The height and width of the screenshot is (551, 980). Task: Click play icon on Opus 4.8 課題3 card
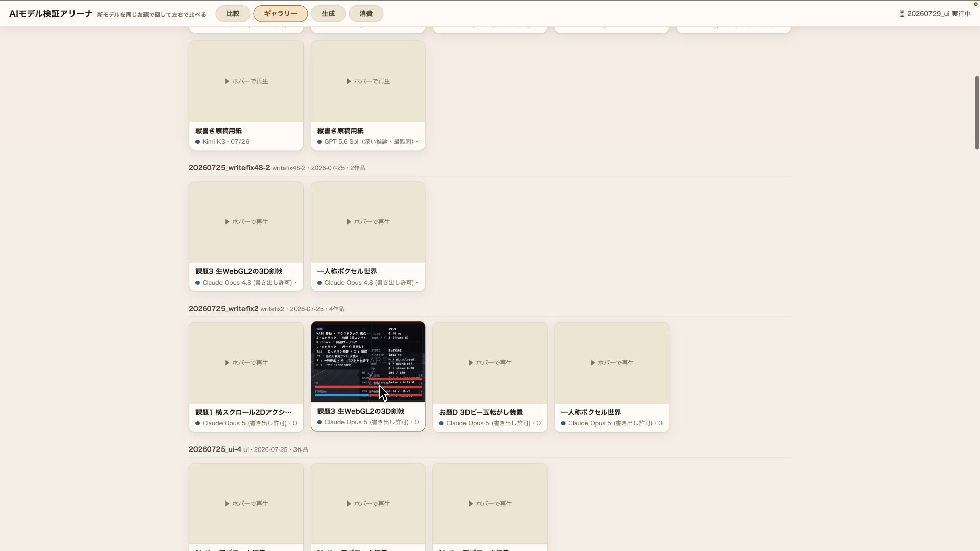(x=227, y=222)
